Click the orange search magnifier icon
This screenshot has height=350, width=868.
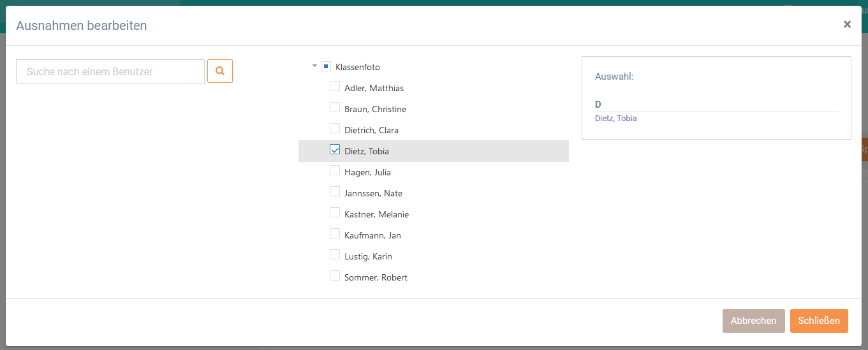tap(220, 71)
